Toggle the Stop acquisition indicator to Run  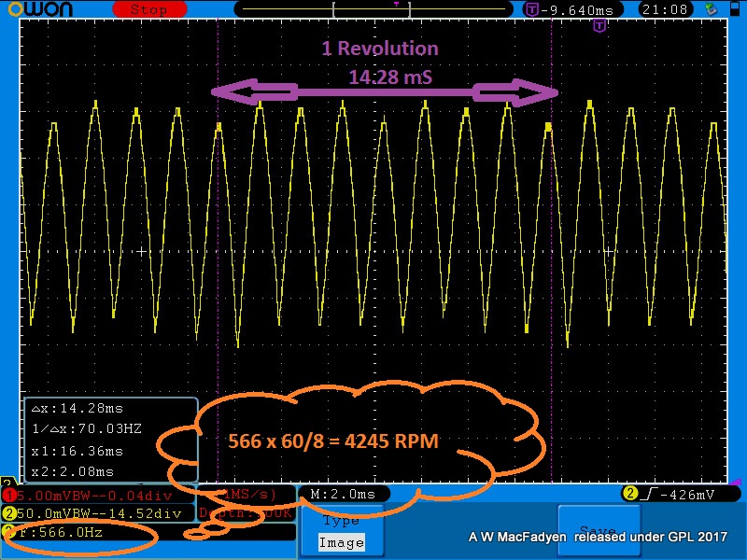pos(148,9)
